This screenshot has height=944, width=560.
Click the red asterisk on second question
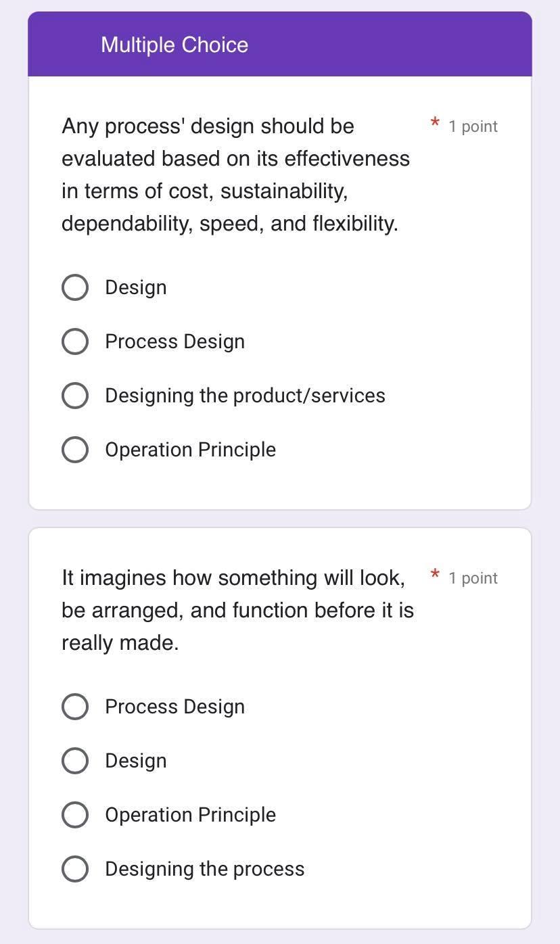point(434,575)
